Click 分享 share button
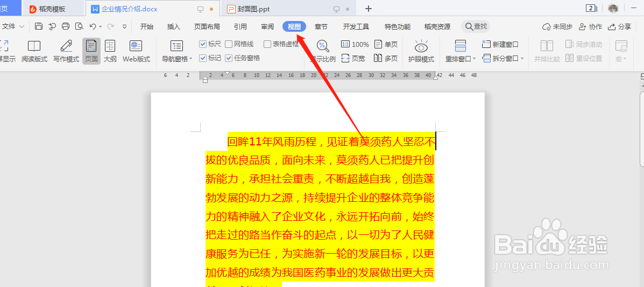The image size is (644, 287). point(619,27)
